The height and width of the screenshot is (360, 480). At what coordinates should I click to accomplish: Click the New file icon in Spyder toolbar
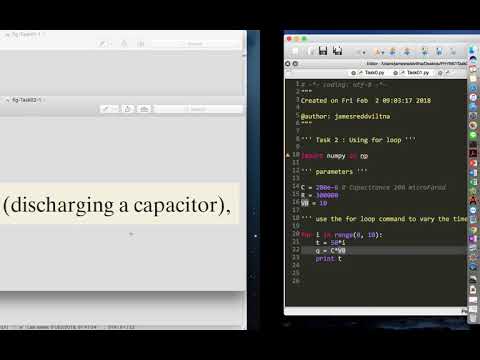295,51
